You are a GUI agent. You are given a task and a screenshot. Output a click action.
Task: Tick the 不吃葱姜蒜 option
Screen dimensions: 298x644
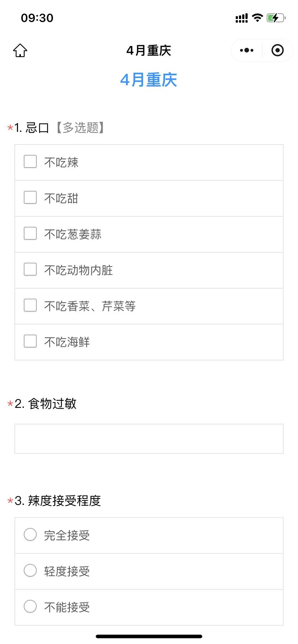30,234
